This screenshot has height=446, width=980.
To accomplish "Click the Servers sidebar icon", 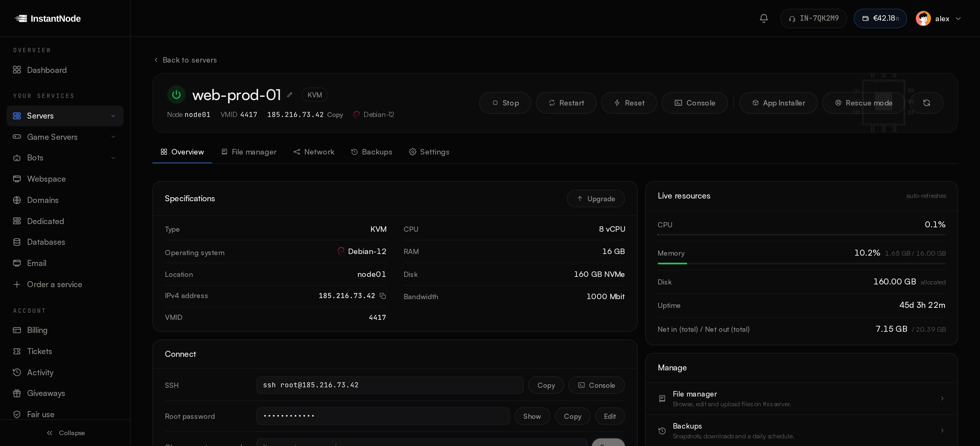I will (x=17, y=116).
